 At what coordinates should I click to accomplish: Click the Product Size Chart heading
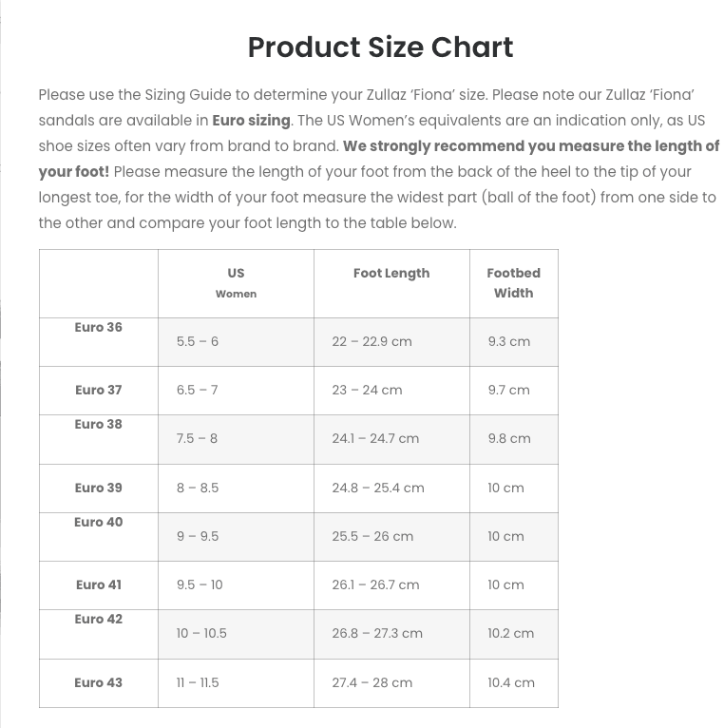[x=380, y=47]
